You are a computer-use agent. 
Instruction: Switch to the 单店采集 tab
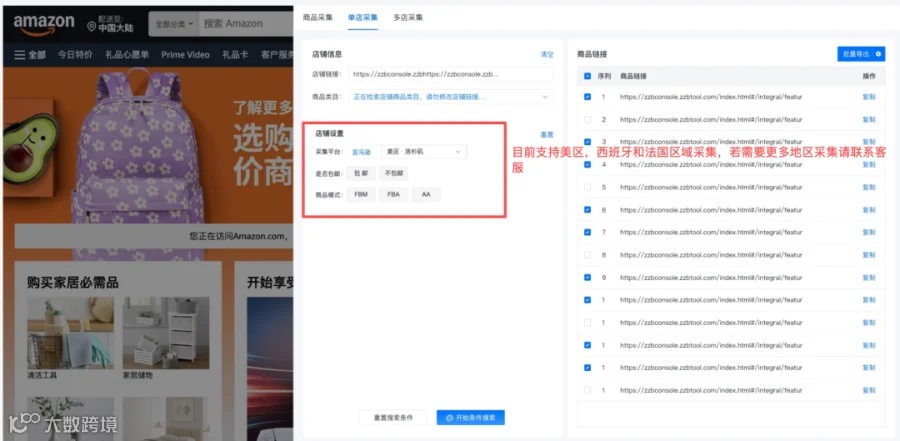point(363,17)
